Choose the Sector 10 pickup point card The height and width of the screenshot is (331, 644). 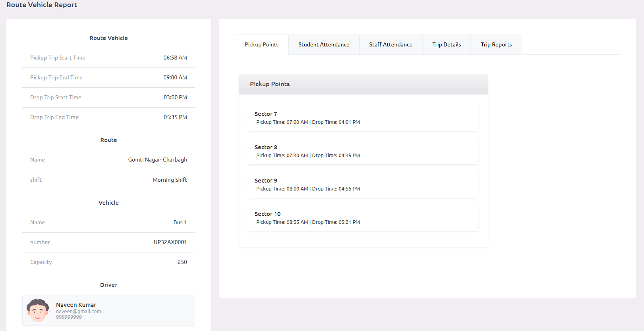click(x=363, y=218)
